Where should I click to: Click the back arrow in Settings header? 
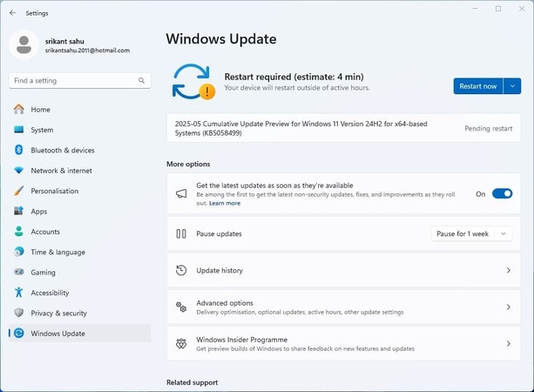coord(12,13)
